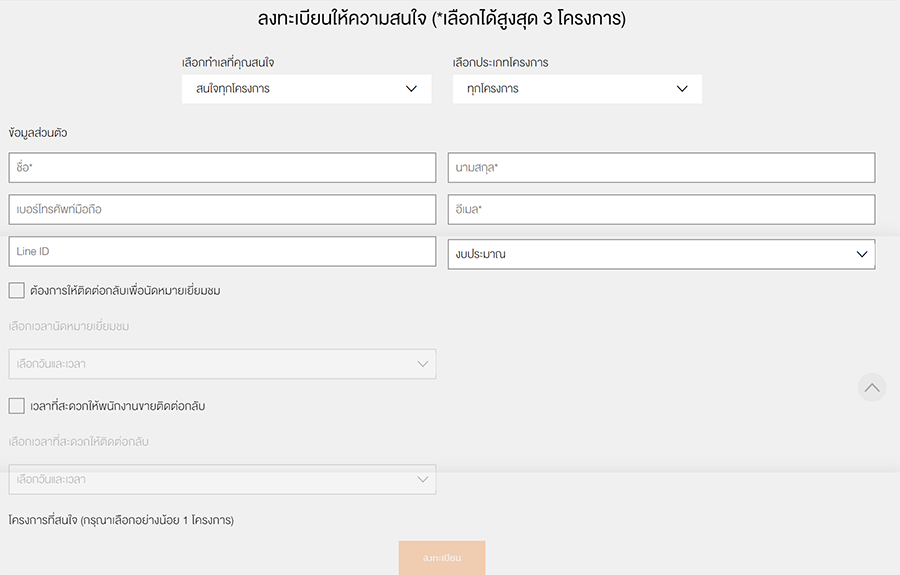Enable the เวลาที่สะดวกให้พนักงานขายติดต่อกลับ checkbox

(16, 406)
